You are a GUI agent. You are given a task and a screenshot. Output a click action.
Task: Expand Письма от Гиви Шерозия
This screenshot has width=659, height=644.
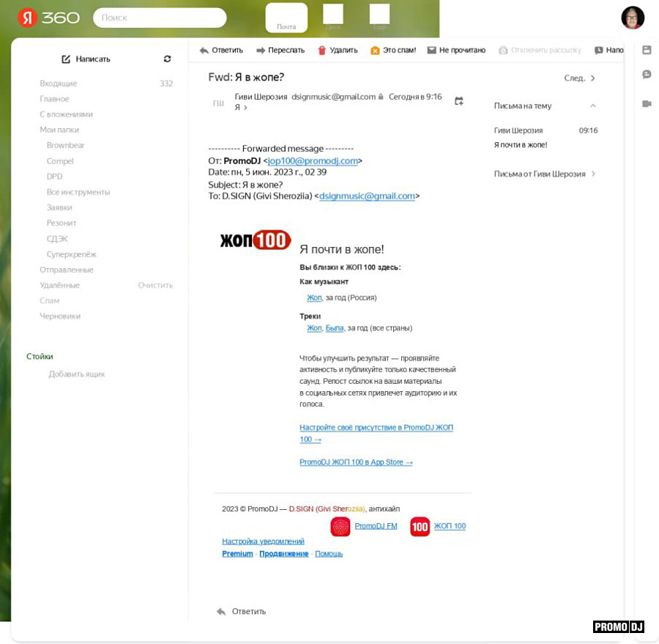(x=592, y=174)
